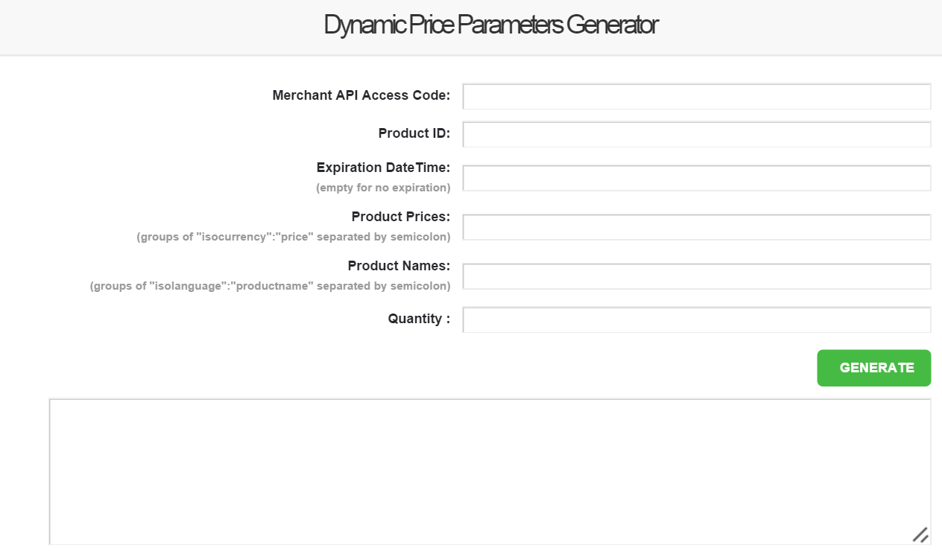The width and height of the screenshot is (942, 560).
Task: Click the "Product Prices:" label
Action: coord(400,217)
